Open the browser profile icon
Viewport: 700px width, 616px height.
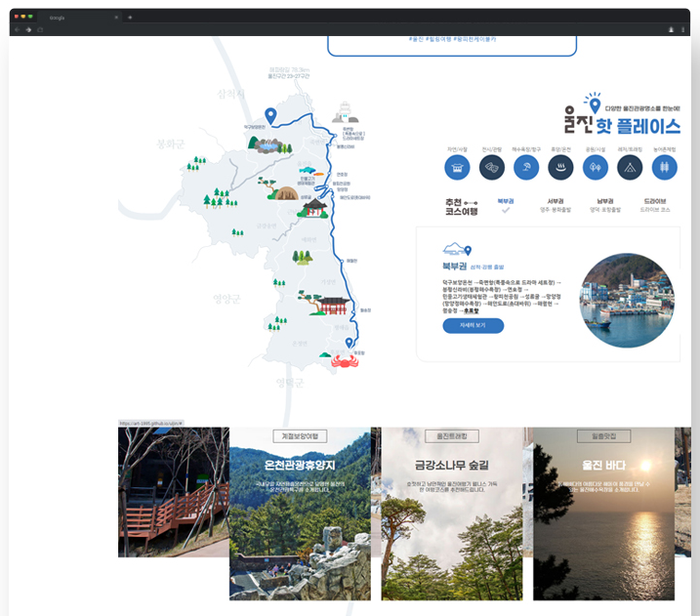[671, 30]
